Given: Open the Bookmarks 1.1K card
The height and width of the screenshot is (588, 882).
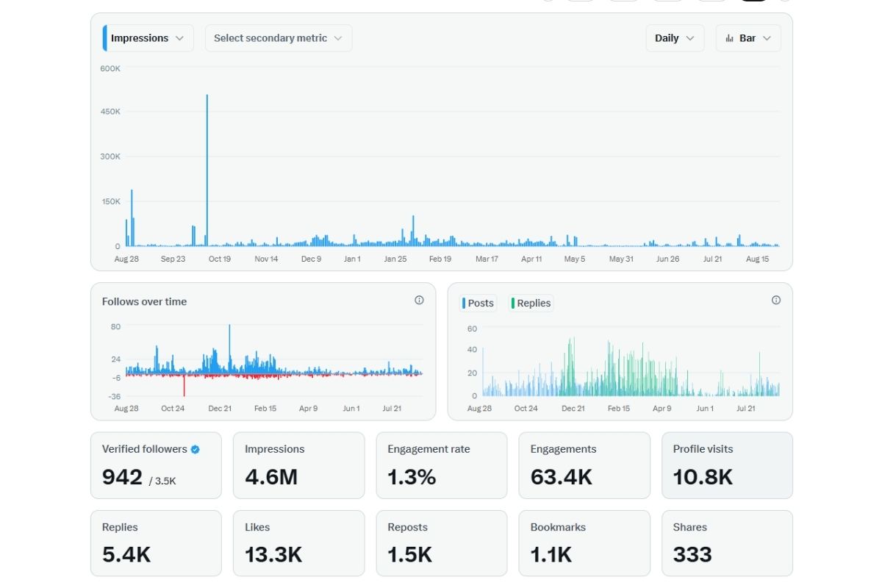Looking at the screenshot, I should [x=584, y=543].
